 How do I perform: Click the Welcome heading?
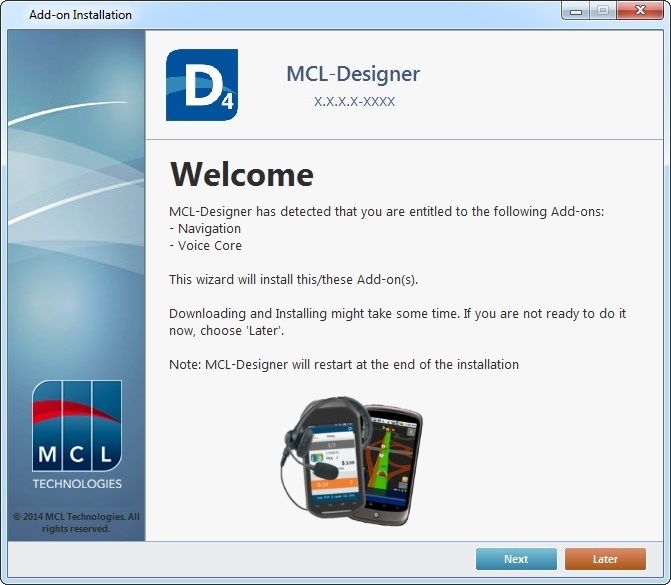(242, 175)
